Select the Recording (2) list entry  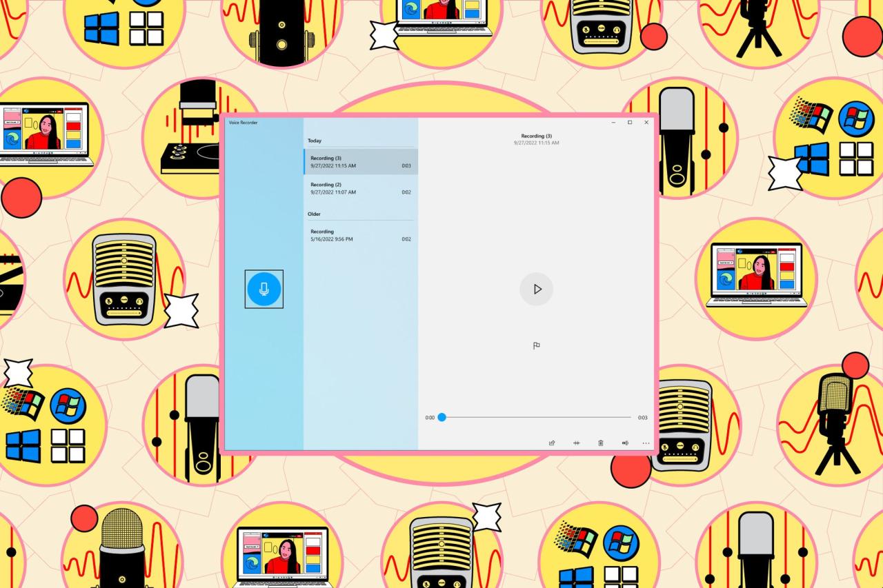point(361,188)
